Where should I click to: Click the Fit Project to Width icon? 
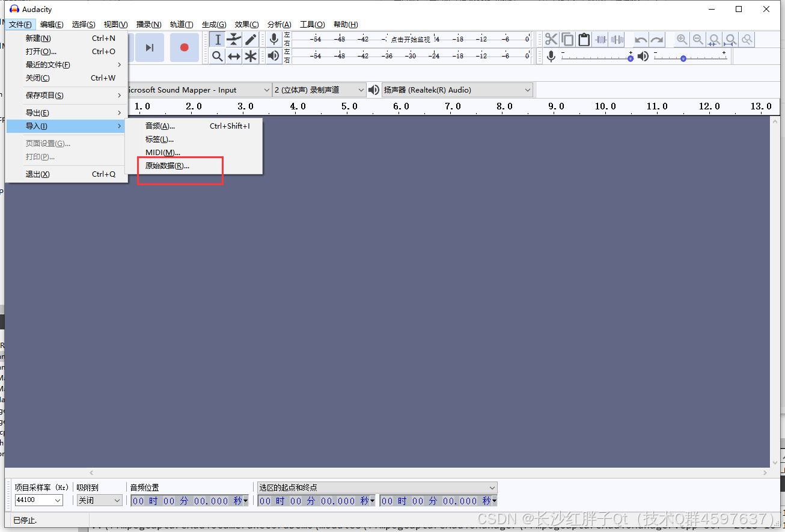pyautogui.click(x=730, y=40)
